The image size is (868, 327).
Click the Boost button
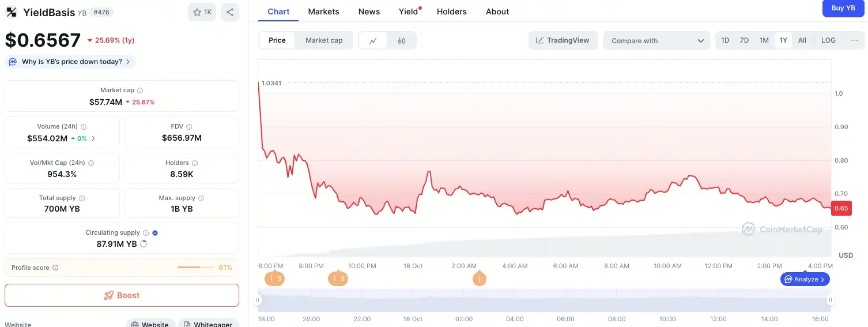click(122, 295)
